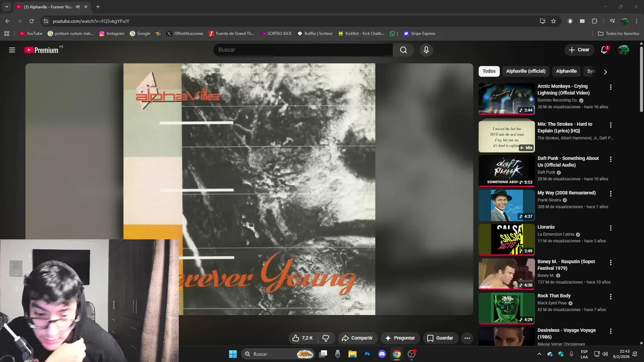Image resolution: width=644 pixels, height=362 pixels.
Task: Open options for Desireless Voyage Voyage video
Action: click(611, 331)
